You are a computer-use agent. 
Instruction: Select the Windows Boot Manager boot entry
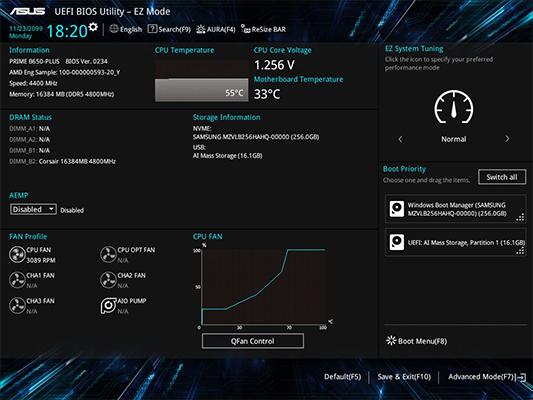455,209
